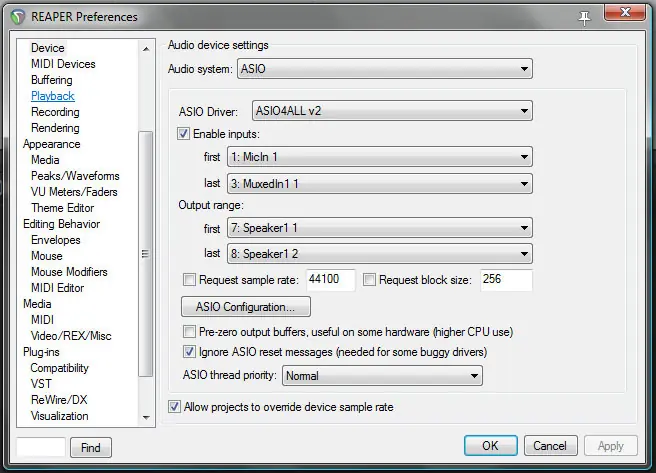Click the tree scrollbar up arrow
Screen dimensions: 656x473
146,49
